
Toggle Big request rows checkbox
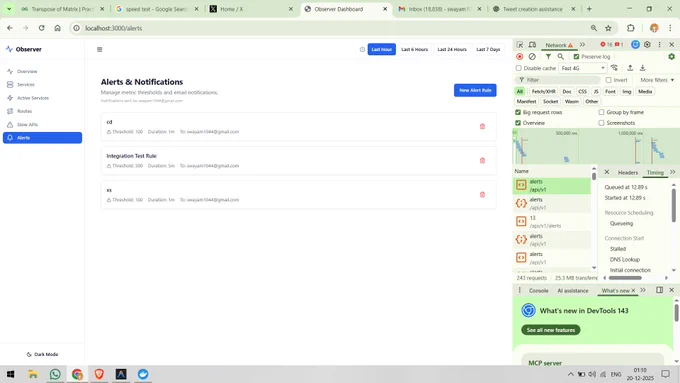tap(518, 112)
